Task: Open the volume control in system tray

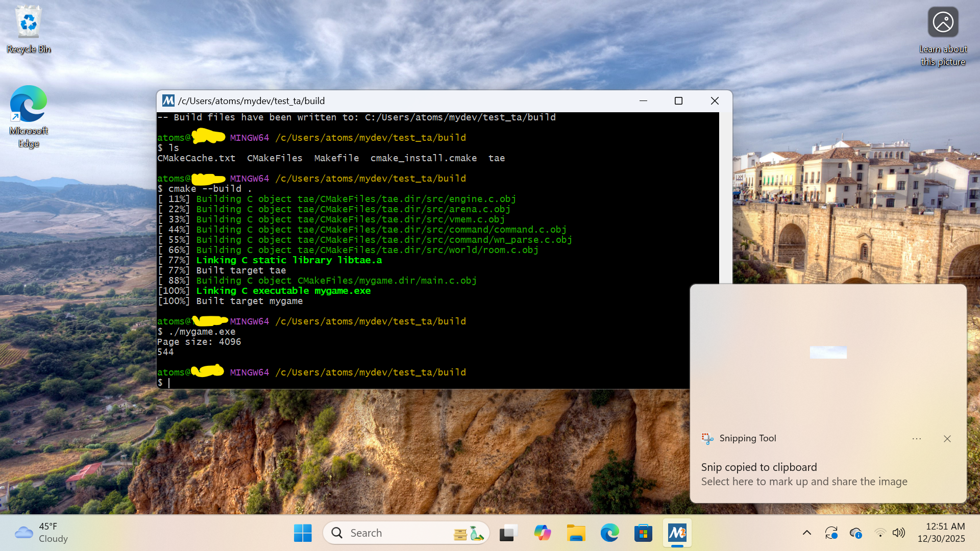Action: [898, 533]
